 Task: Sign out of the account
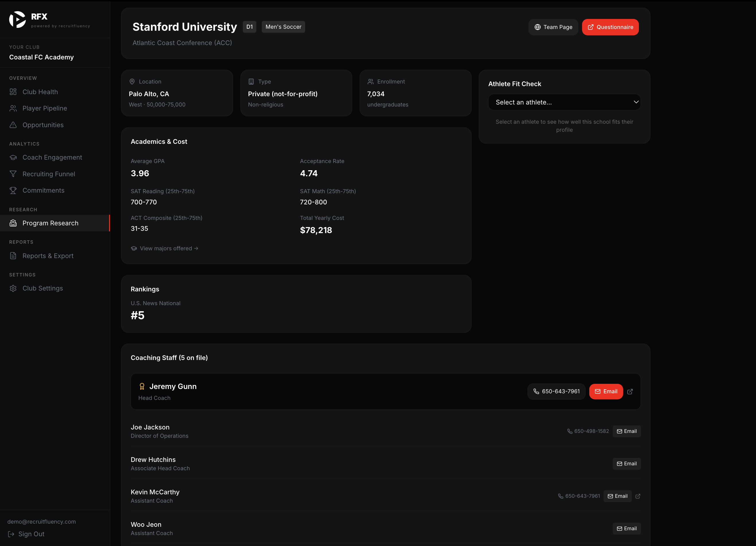pyautogui.click(x=26, y=534)
